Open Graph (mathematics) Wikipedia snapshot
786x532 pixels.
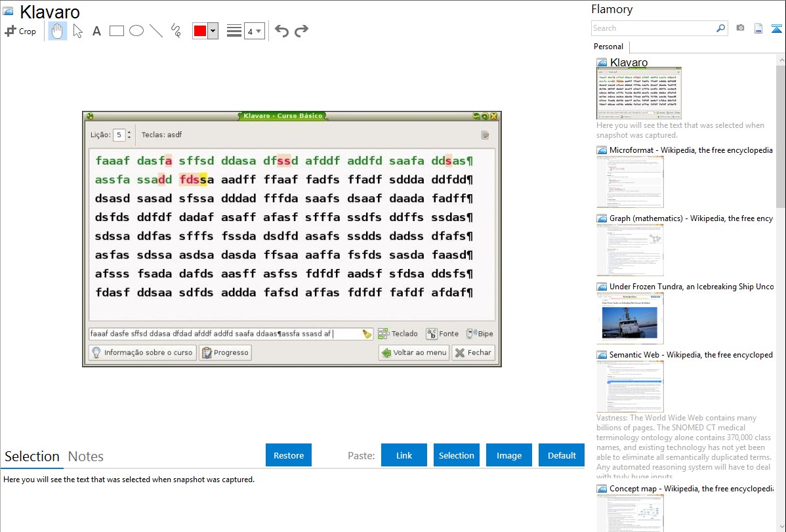click(691, 218)
